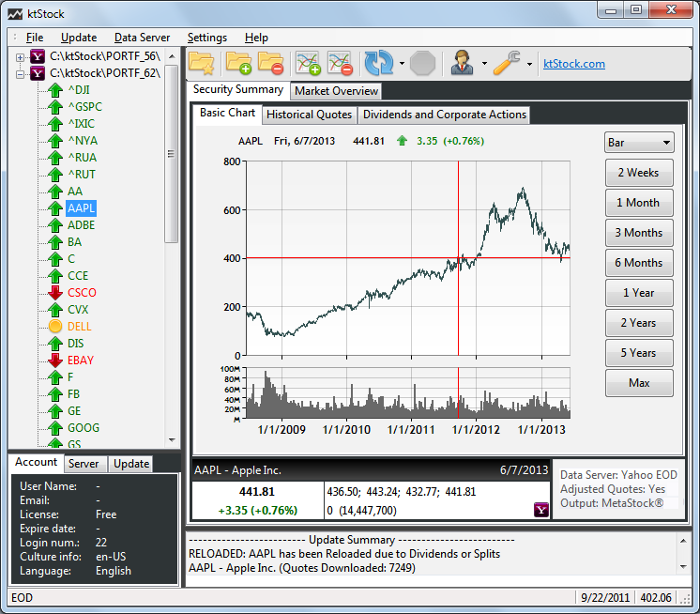Expand the PORTF_56 portfolio node
Image resolution: width=700 pixels, height=614 pixels.
20,57
